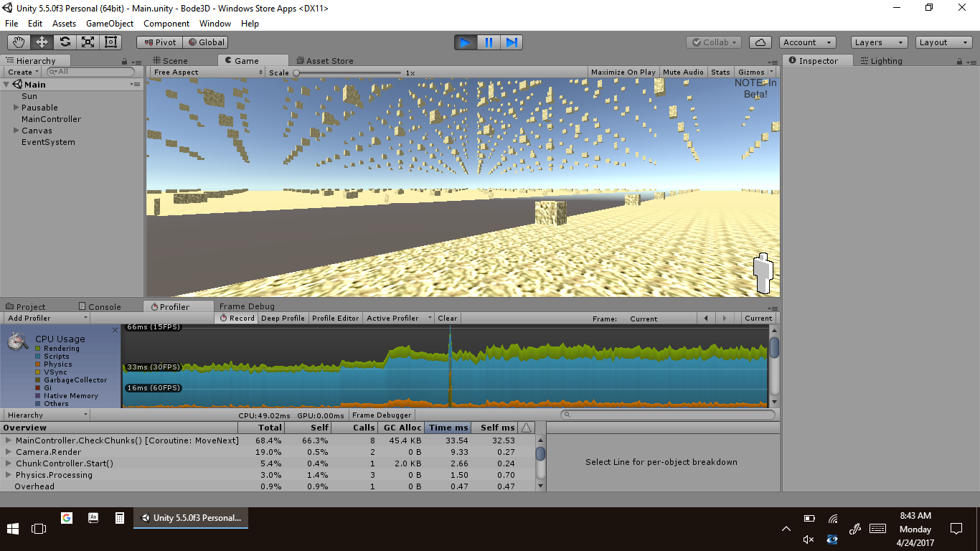980x551 pixels.
Task: Expand the Pausable object in Hierarchy
Action: pos(17,108)
